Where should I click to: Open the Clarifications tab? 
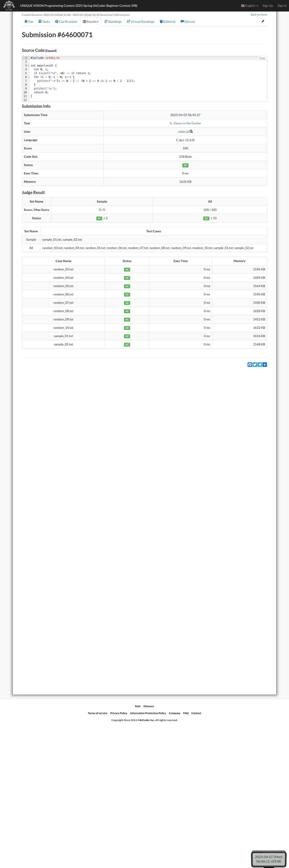coord(66,22)
